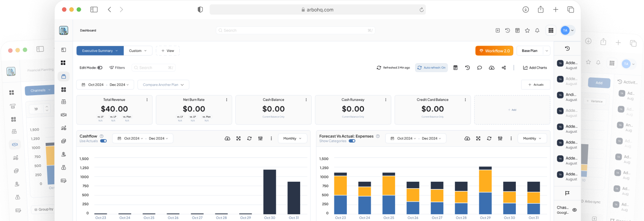Open Cash Balance card options menu
This screenshot has width=644, height=221.
[x=306, y=99]
